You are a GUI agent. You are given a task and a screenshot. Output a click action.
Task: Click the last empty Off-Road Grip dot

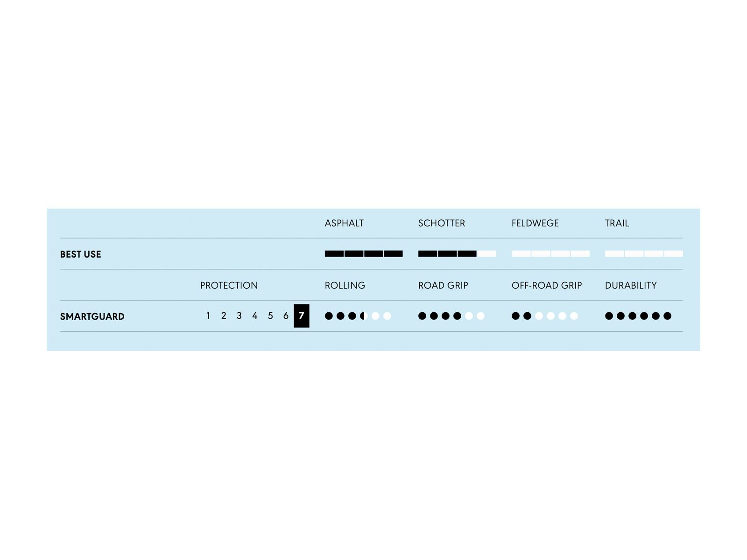(x=574, y=316)
